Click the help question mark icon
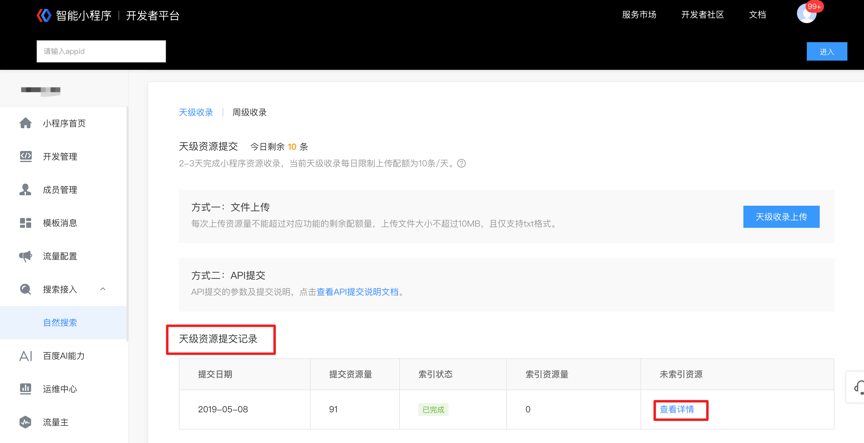Screen dimensions: 864x443 click(461, 163)
